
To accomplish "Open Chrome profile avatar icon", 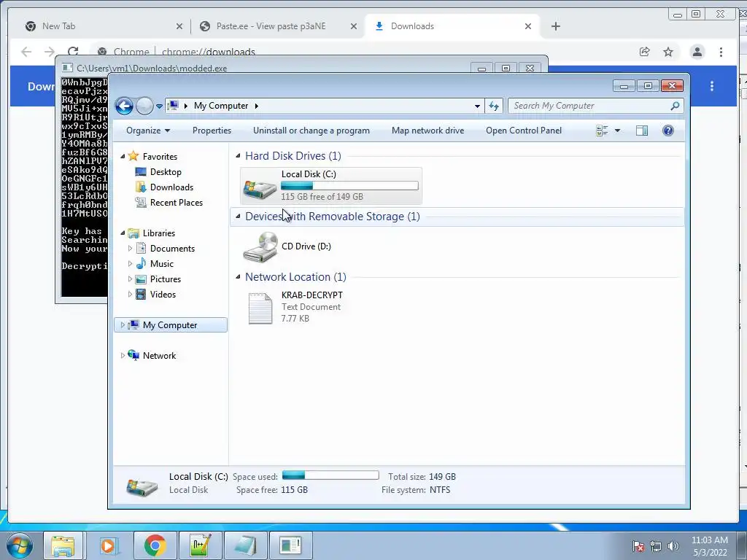I will click(697, 52).
